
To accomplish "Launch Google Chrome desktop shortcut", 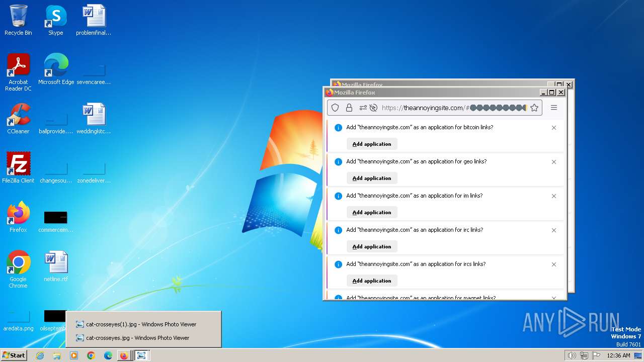I will click(x=18, y=269).
